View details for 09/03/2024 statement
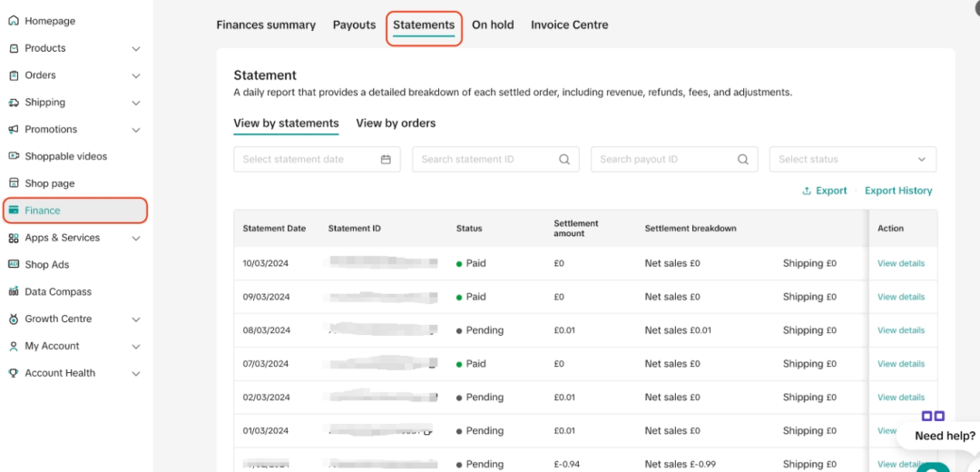 (901, 297)
